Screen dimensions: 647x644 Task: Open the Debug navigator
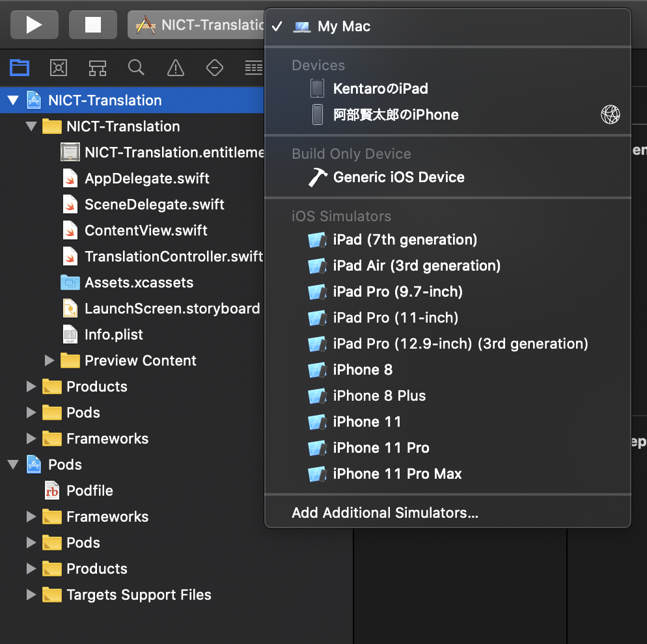tap(253, 68)
